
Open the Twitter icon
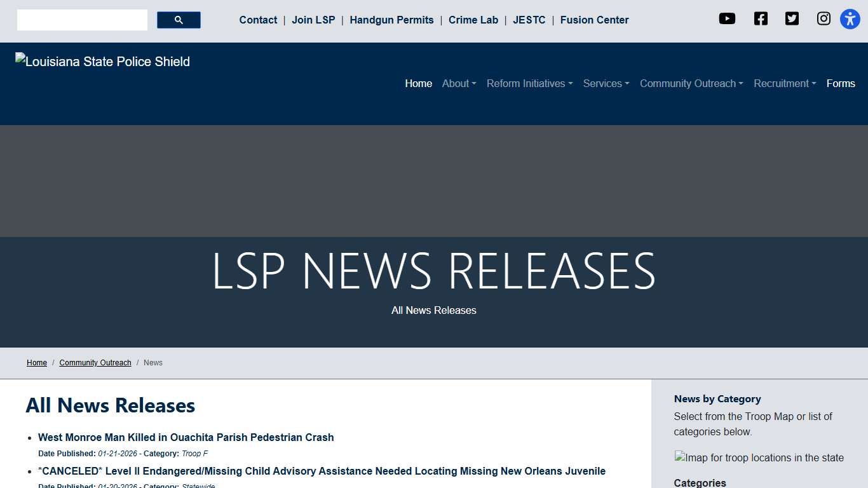coord(792,18)
